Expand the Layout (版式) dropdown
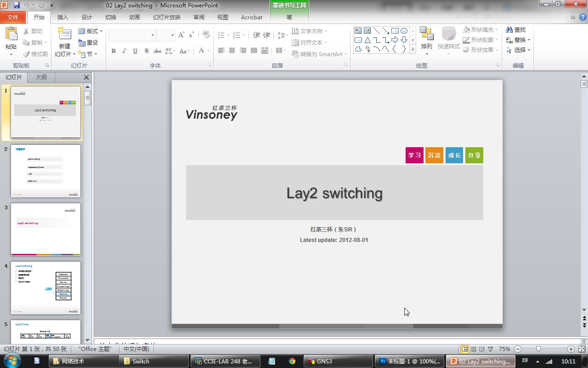This screenshot has width=588, height=368. (90, 31)
